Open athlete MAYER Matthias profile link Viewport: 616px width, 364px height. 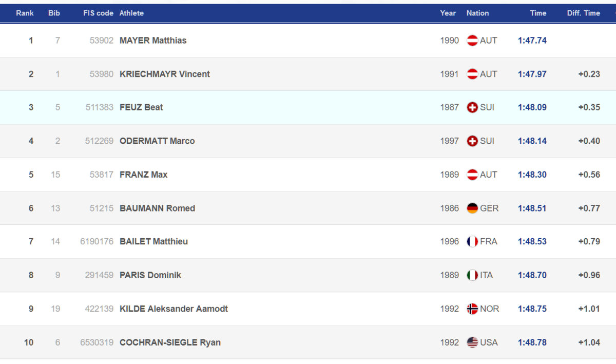[x=153, y=41]
